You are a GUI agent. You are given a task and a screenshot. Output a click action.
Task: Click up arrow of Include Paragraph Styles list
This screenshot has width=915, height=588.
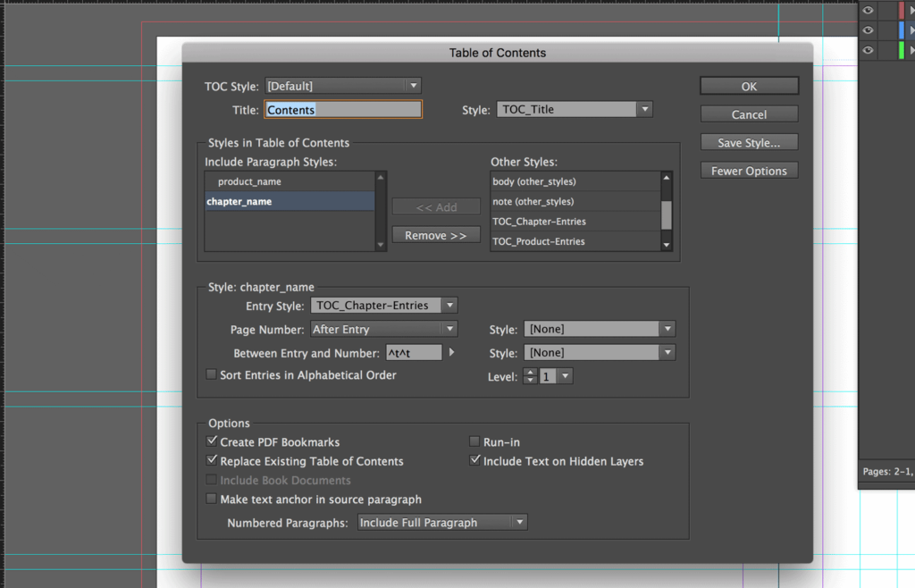381,177
